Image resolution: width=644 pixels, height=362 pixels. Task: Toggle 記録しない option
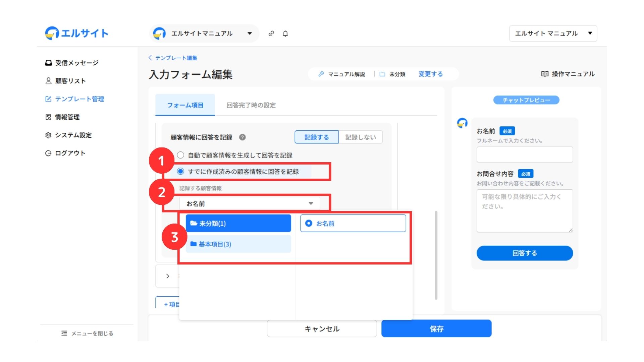360,137
